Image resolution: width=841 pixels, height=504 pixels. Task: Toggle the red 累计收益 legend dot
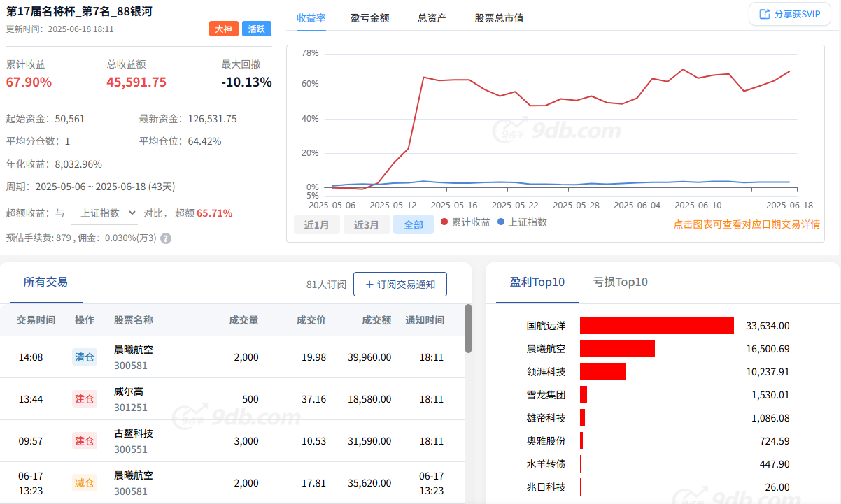click(x=444, y=222)
